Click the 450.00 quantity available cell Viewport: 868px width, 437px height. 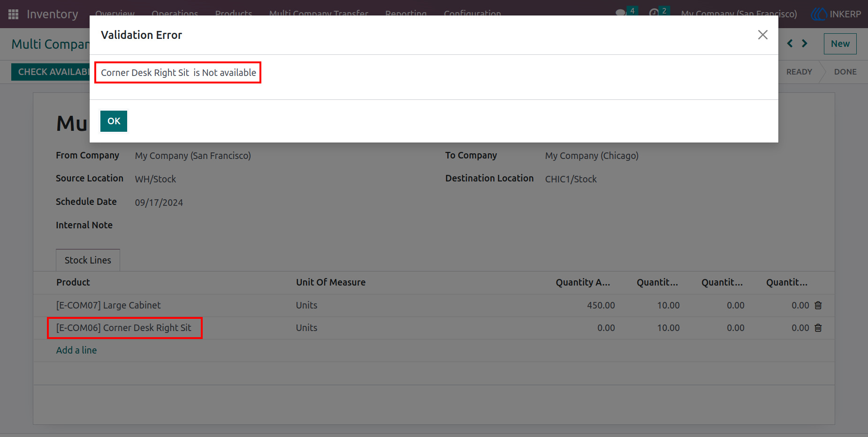[601, 305]
